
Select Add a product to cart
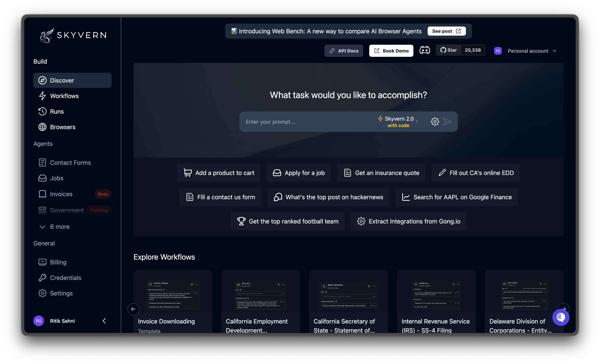pyautogui.click(x=218, y=173)
